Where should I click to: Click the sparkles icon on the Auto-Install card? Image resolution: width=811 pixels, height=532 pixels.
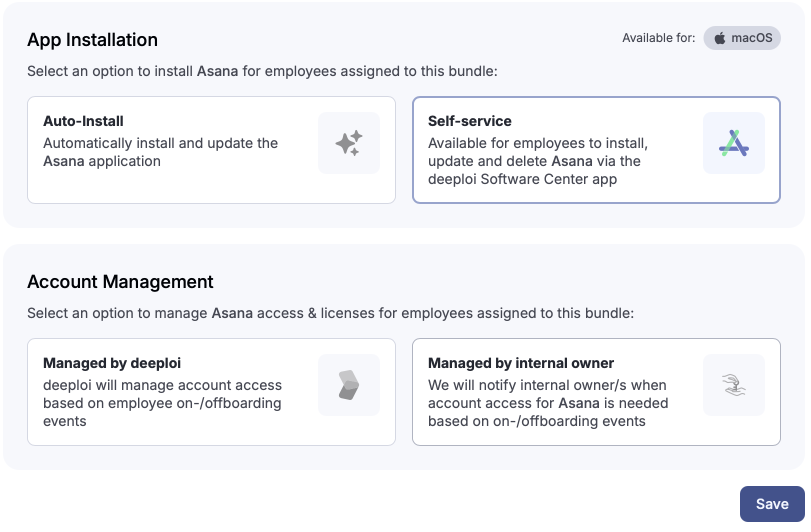pos(349,143)
